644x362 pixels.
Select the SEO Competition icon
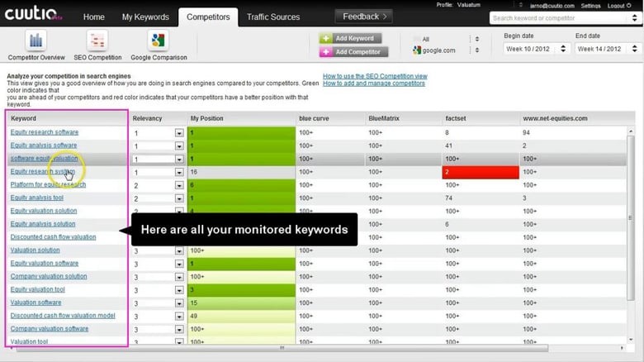(x=97, y=40)
